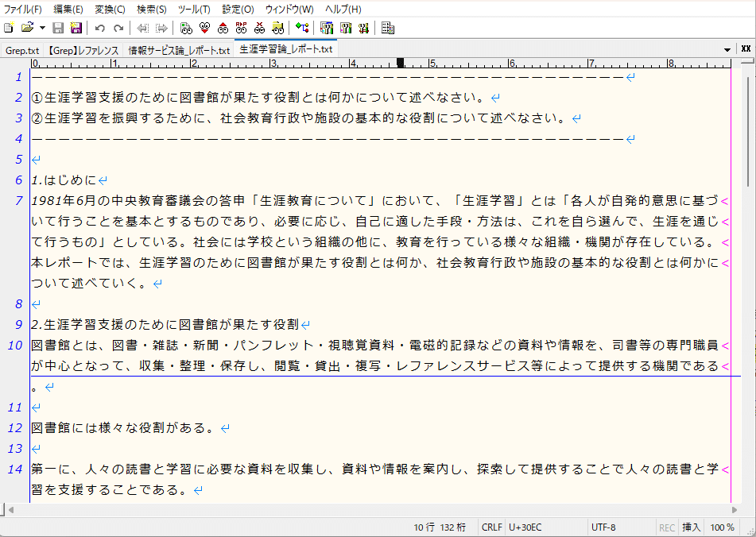Screen dimensions: 756x537
Task: Create a new document via the toolbar icon
Action: point(8,28)
